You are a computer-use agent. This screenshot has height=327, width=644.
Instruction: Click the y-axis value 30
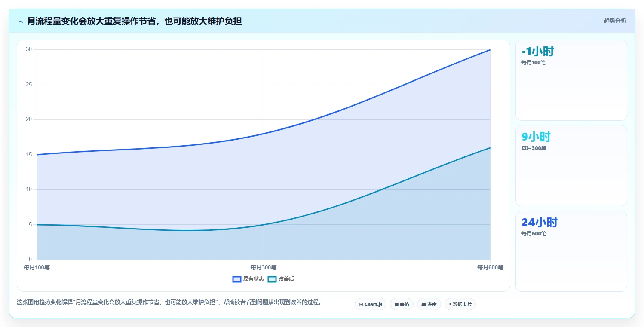click(29, 49)
